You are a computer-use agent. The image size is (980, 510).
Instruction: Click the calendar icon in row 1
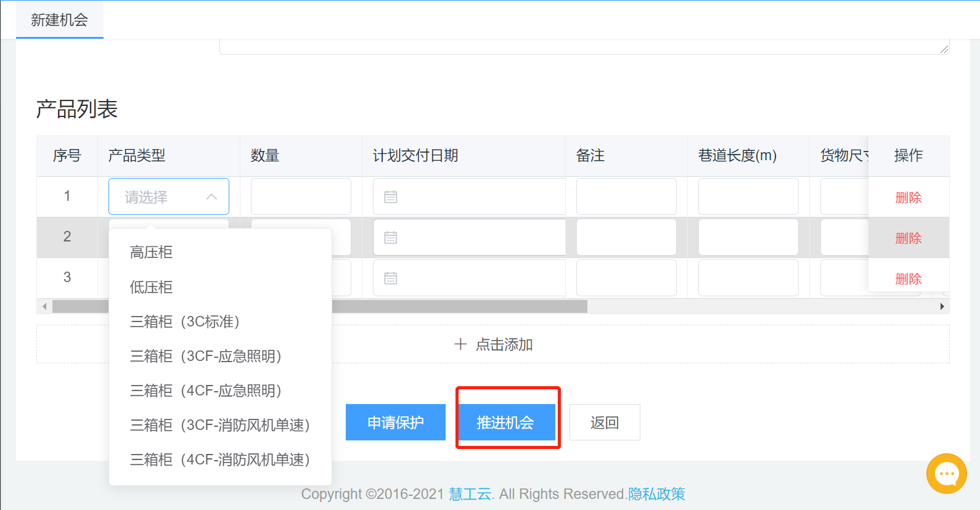coord(391,197)
